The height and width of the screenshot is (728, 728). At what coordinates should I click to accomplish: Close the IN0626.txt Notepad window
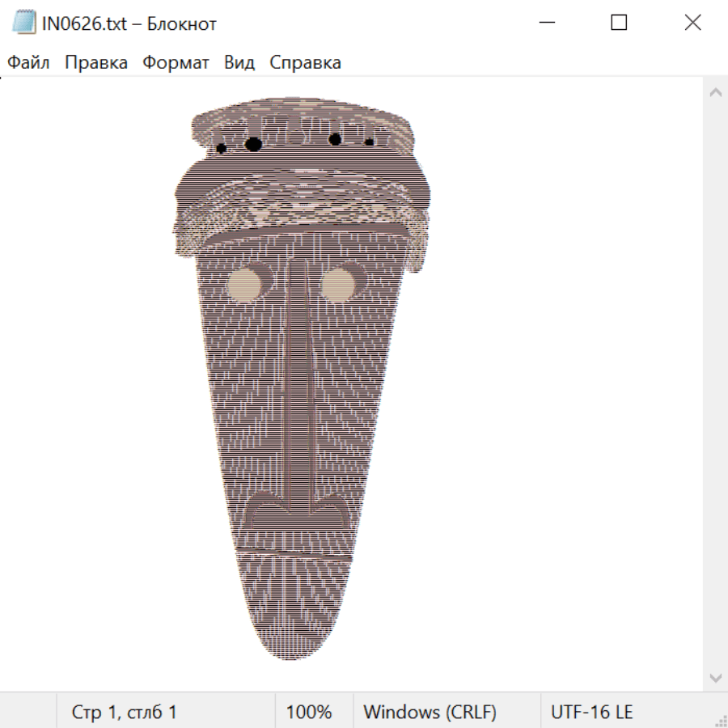coord(692,23)
